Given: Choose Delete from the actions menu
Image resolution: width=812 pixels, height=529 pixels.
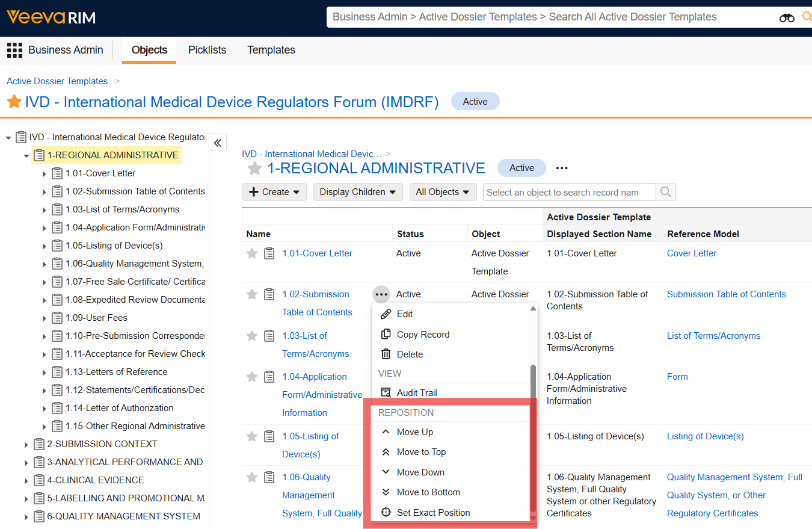Looking at the screenshot, I should coord(410,354).
